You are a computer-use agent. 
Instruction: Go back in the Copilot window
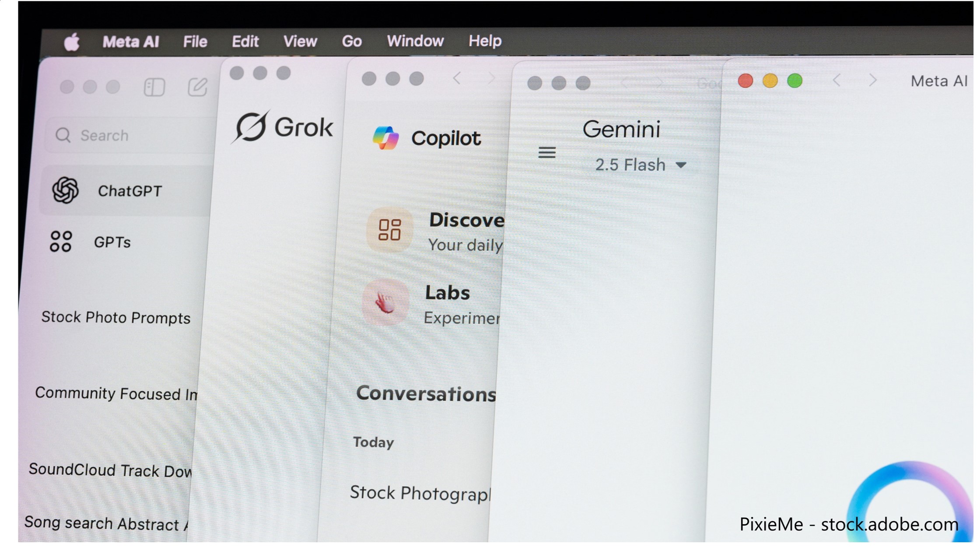coord(457,79)
